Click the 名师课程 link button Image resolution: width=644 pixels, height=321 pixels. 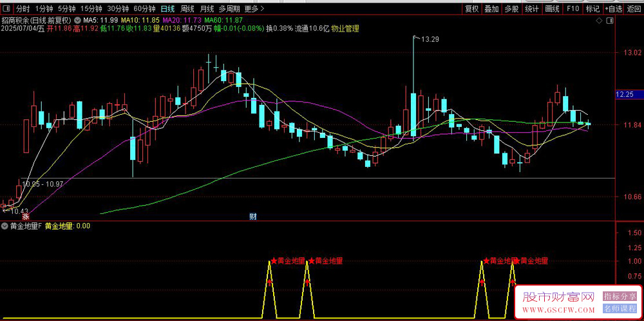coord(620,309)
